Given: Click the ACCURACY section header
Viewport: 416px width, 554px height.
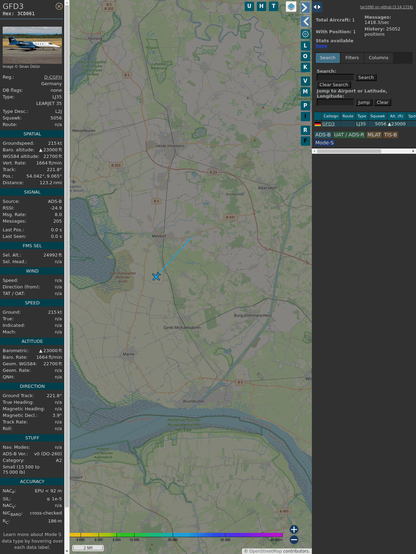Looking at the screenshot, I should tap(32, 482).
